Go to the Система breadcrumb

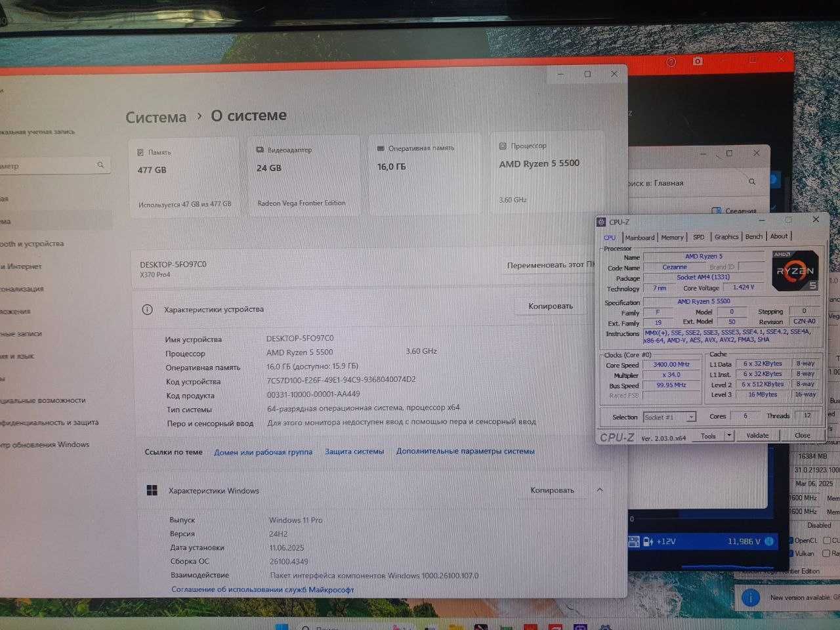pyautogui.click(x=156, y=117)
